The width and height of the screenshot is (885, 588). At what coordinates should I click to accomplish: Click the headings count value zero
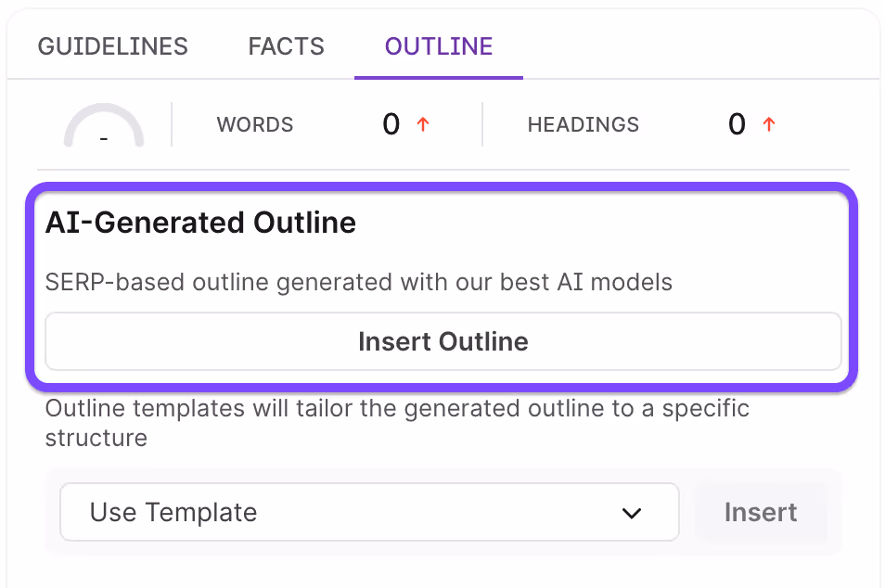[737, 124]
